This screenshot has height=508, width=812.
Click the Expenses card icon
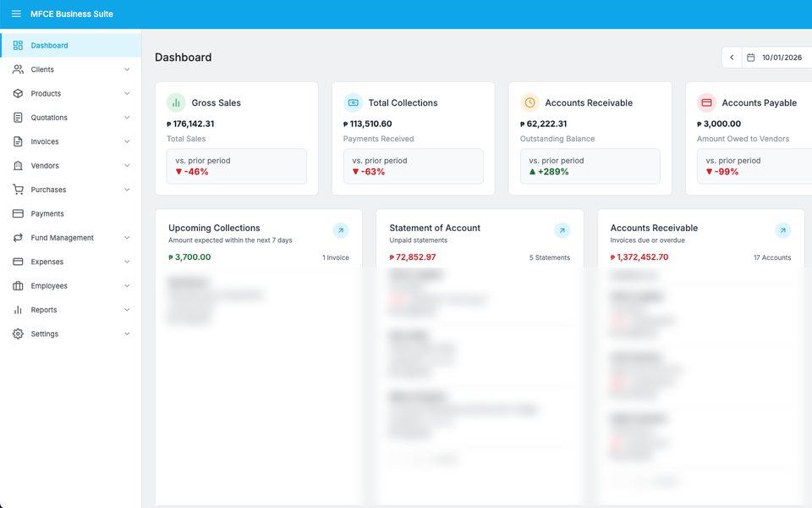(x=18, y=262)
